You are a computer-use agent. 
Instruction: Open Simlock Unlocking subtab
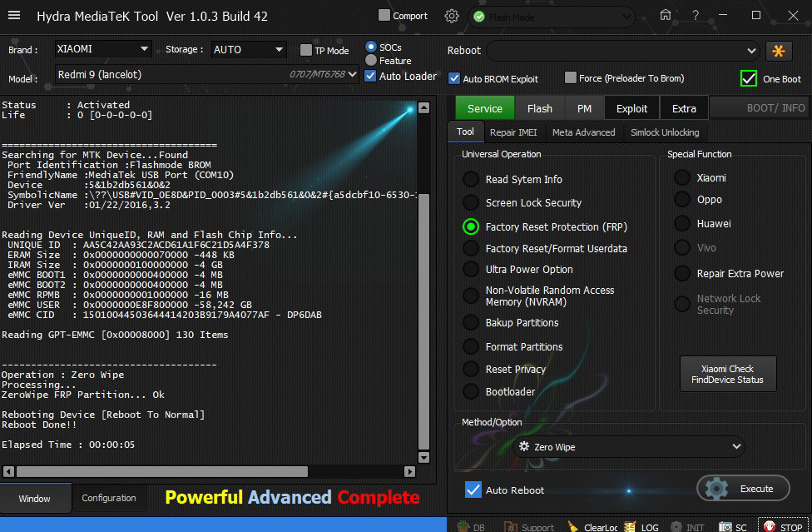pos(665,132)
